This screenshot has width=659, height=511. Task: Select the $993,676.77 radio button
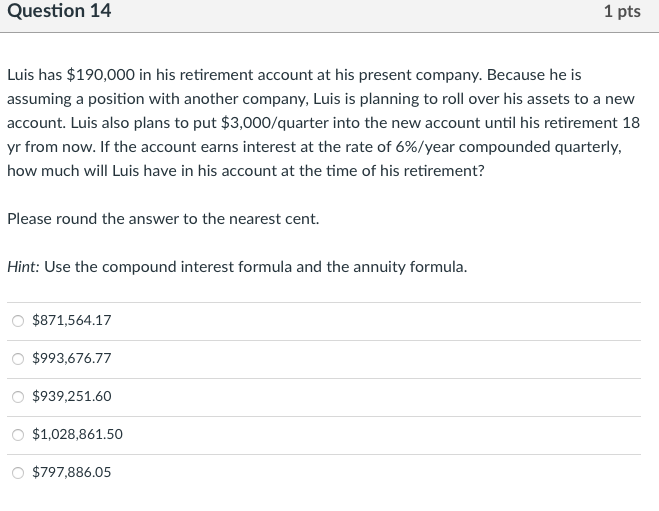pyautogui.click(x=18, y=359)
